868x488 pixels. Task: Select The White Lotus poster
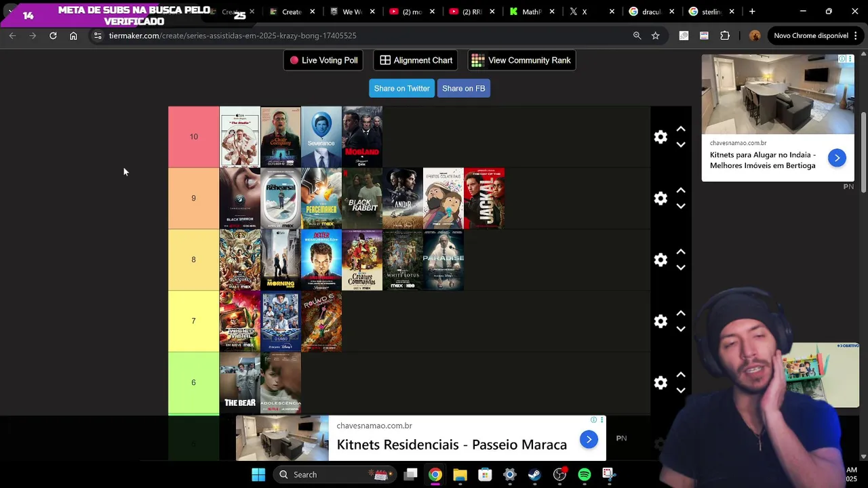(x=403, y=260)
